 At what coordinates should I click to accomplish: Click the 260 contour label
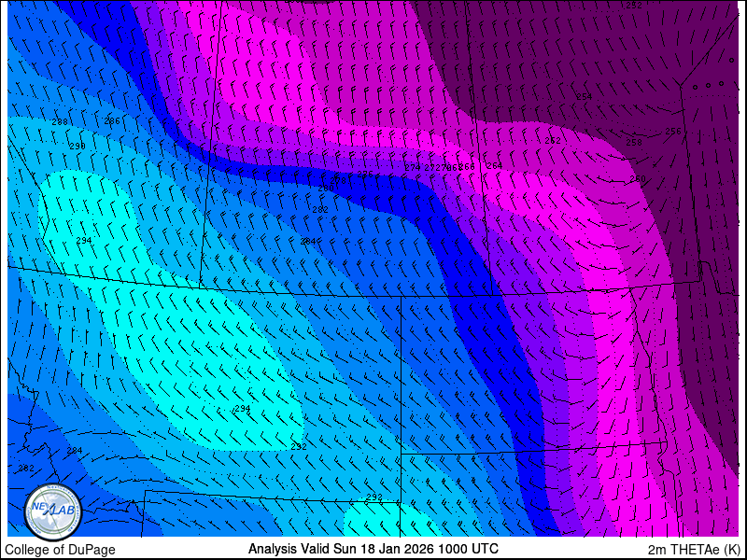pos(638,179)
